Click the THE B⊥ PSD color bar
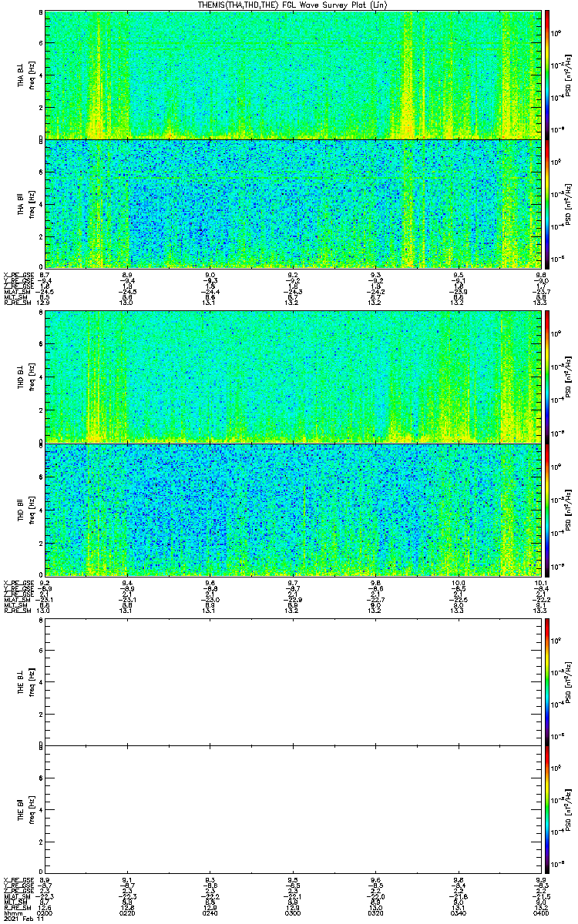Image resolution: width=578 pixels, height=924 pixels. click(546, 681)
